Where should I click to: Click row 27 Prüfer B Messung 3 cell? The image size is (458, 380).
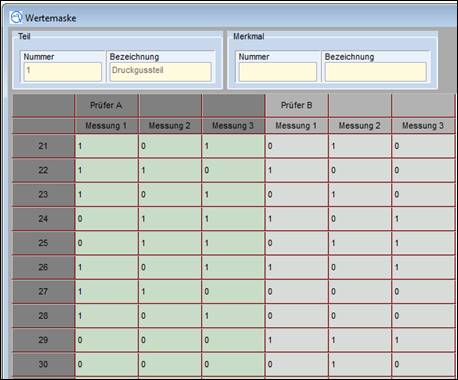(x=423, y=292)
